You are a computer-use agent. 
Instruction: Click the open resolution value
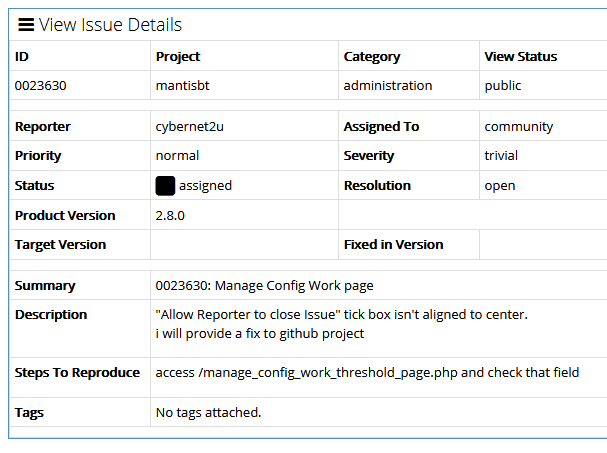pos(500,186)
